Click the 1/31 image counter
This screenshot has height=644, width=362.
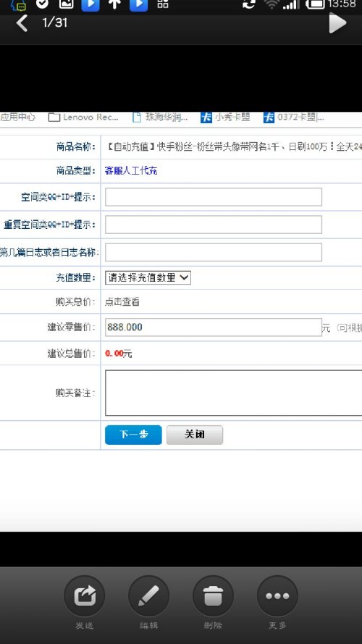click(x=54, y=22)
